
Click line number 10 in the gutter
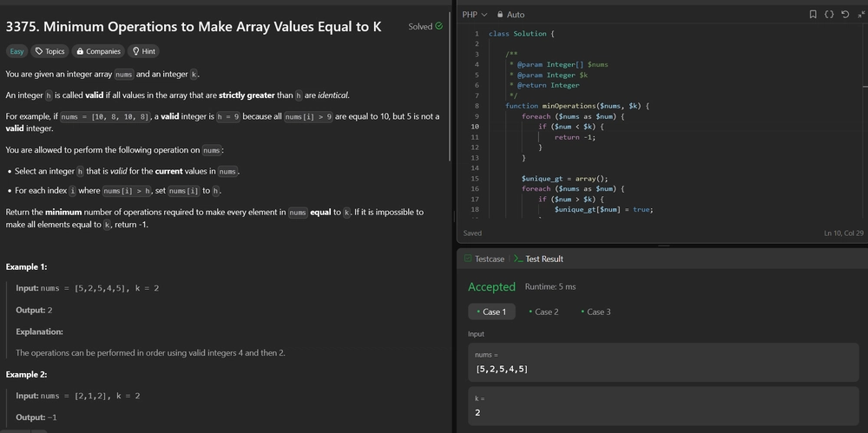pyautogui.click(x=475, y=126)
